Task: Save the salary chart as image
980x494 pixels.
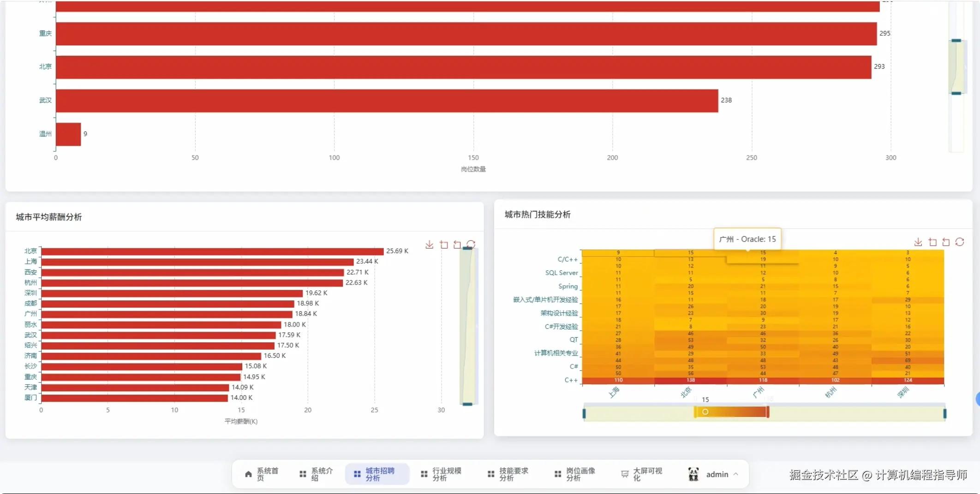Action: click(x=429, y=244)
